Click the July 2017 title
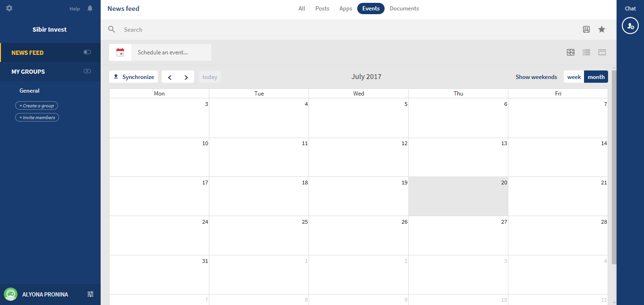This screenshot has height=305, width=644. (366, 77)
